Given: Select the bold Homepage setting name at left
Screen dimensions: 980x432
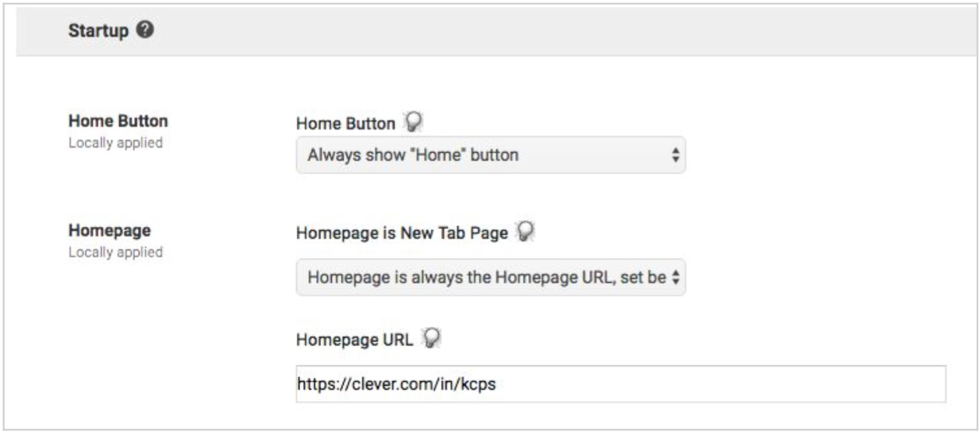Looking at the screenshot, I should (x=110, y=231).
